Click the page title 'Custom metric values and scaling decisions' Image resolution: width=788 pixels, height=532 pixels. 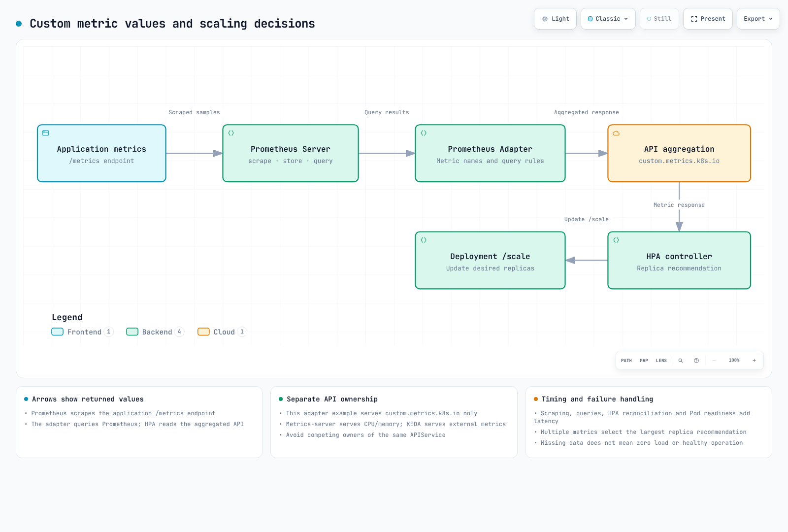pyautogui.click(x=172, y=24)
